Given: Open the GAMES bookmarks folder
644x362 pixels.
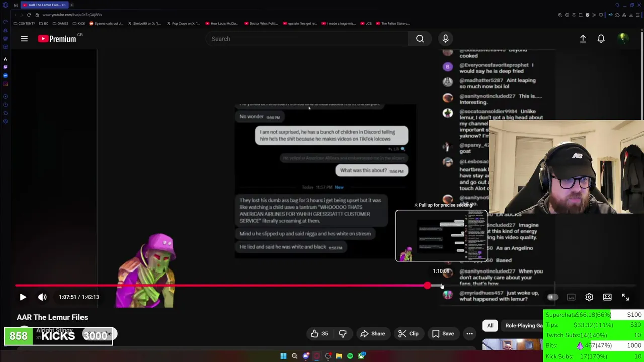Looking at the screenshot, I should pos(60,23).
